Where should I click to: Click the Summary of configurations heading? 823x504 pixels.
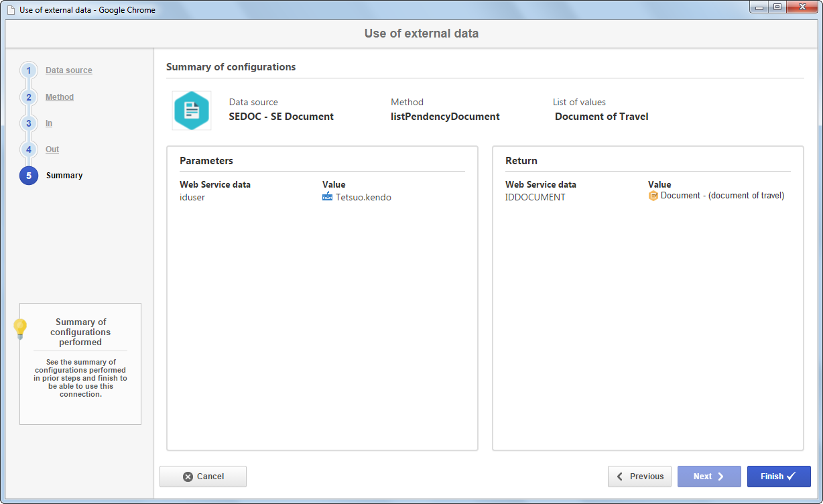[231, 67]
